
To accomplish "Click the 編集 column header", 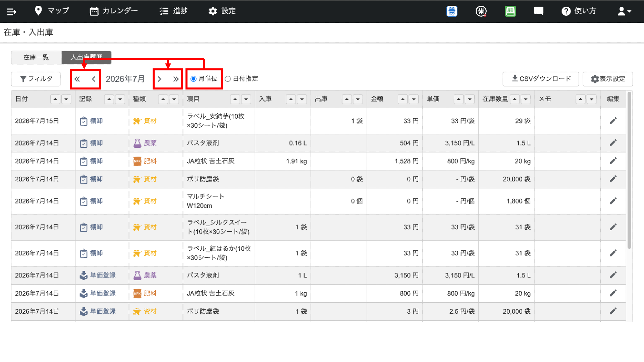I will click(613, 99).
